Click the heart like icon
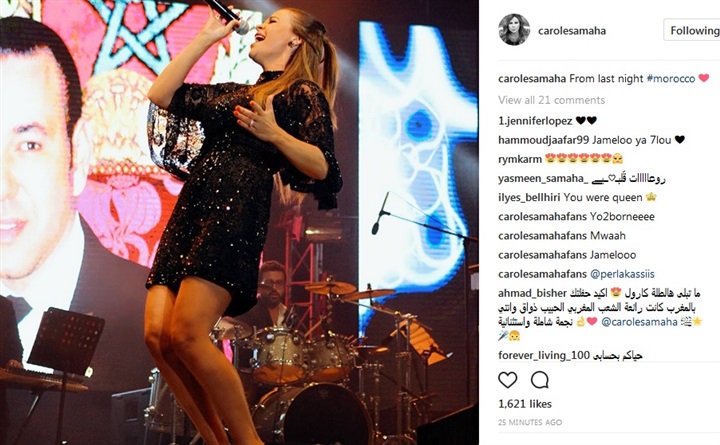Viewport: 720px width, 445px height. click(x=507, y=380)
